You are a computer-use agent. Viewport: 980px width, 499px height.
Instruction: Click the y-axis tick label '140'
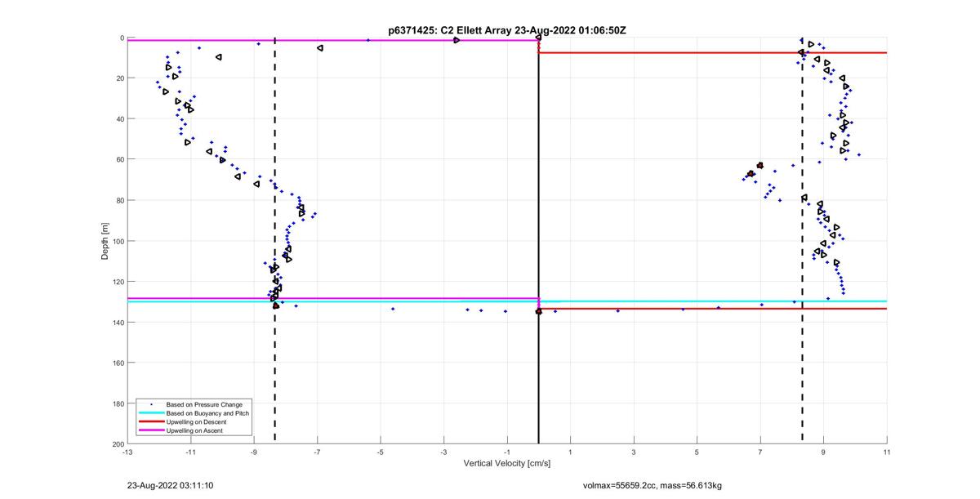(x=117, y=322)
